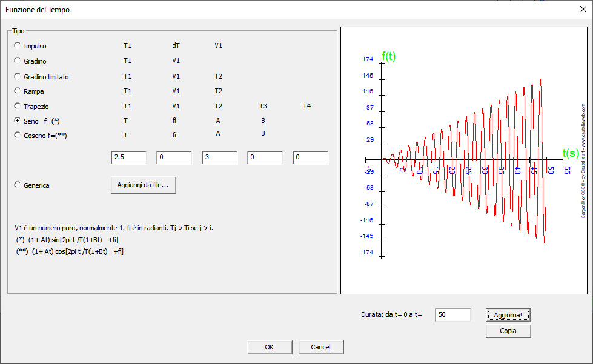
Task: Confirm with the OK button
Action: pos(270,347)
